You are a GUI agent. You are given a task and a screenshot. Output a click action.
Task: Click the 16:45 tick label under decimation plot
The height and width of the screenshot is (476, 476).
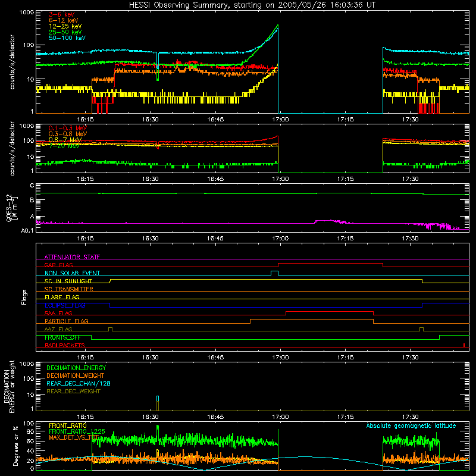pyautogui.click(x=215, y=417)
